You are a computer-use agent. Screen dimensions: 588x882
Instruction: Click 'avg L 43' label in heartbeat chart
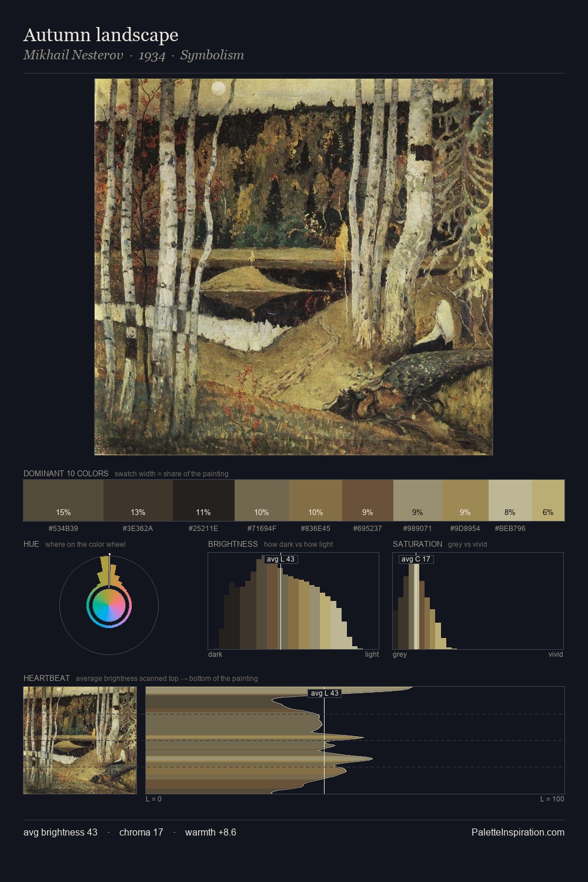pyautogui.click(x=325, y=693)
